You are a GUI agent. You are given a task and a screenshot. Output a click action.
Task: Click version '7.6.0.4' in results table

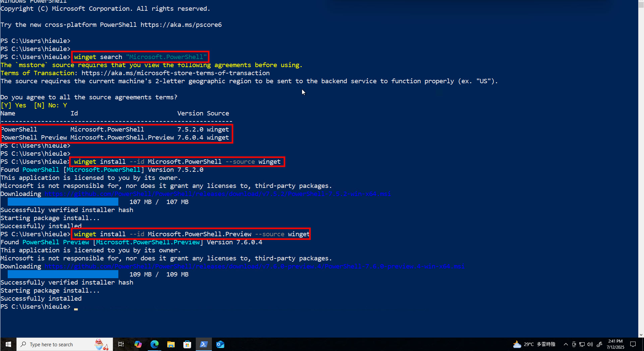(x=190, y=138)
